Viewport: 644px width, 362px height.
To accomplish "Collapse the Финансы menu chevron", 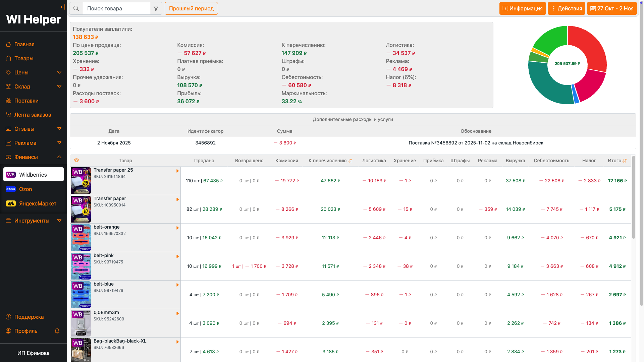I will [59, 157].
